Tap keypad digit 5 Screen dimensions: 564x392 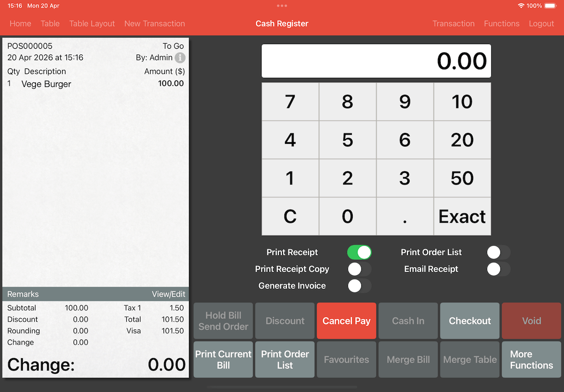(347, 140)
